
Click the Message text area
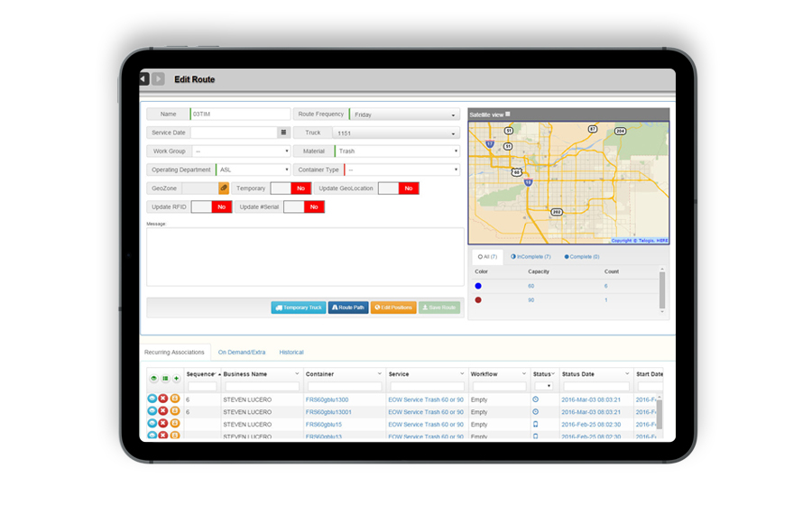305,257
